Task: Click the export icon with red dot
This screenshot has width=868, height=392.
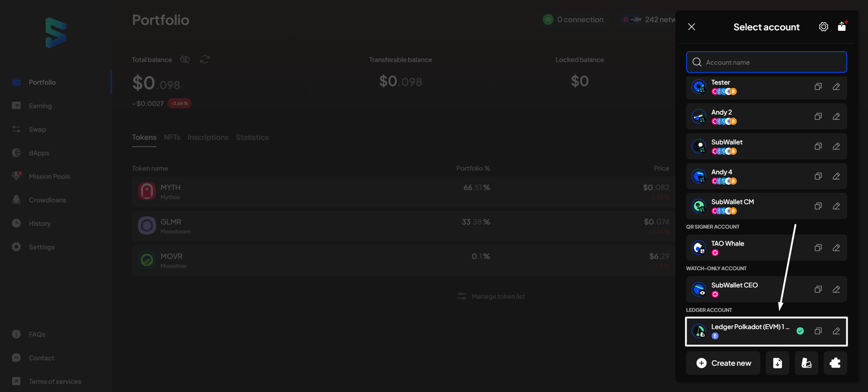Action: pyautogui.click(x=842, y=26)
